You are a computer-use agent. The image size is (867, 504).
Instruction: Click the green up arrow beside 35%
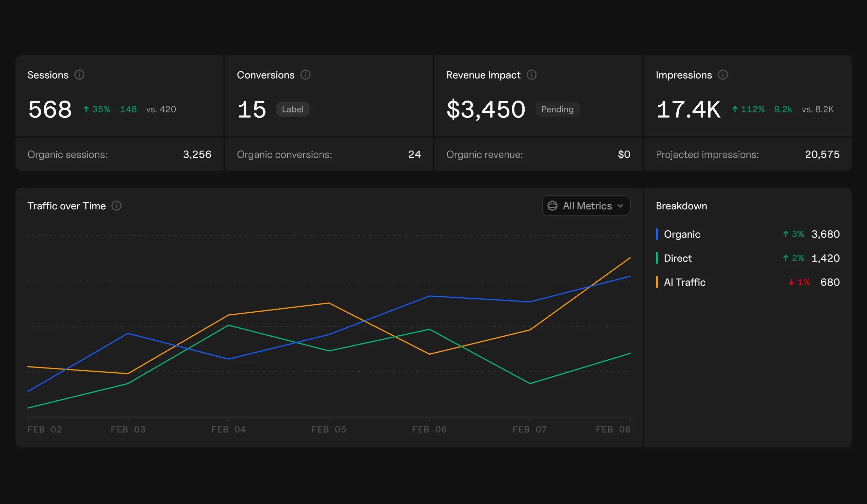[x=86, y=109]
